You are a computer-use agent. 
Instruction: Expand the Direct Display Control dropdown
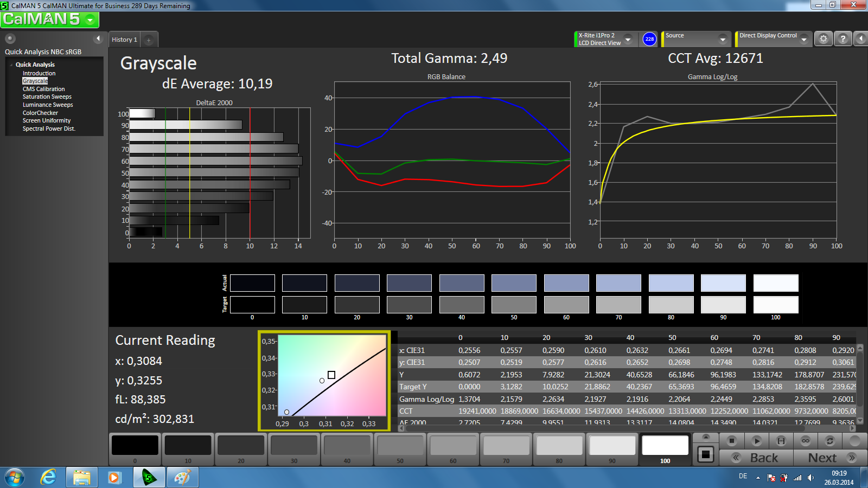coord(804,39)
